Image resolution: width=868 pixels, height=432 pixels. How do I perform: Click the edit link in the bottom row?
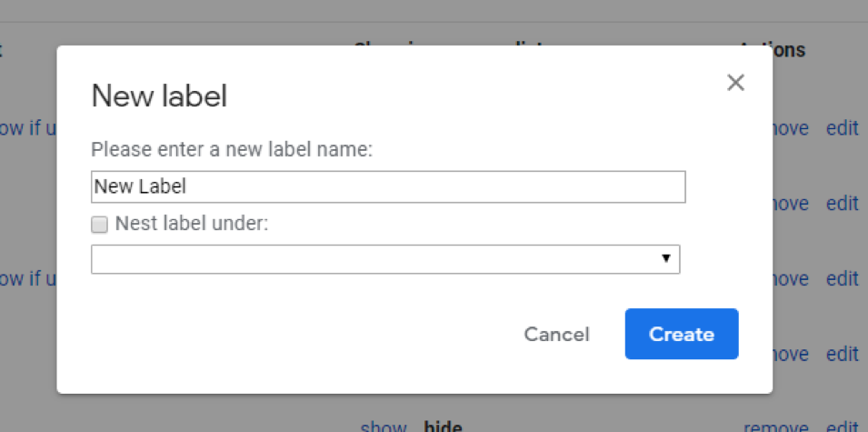842,427
